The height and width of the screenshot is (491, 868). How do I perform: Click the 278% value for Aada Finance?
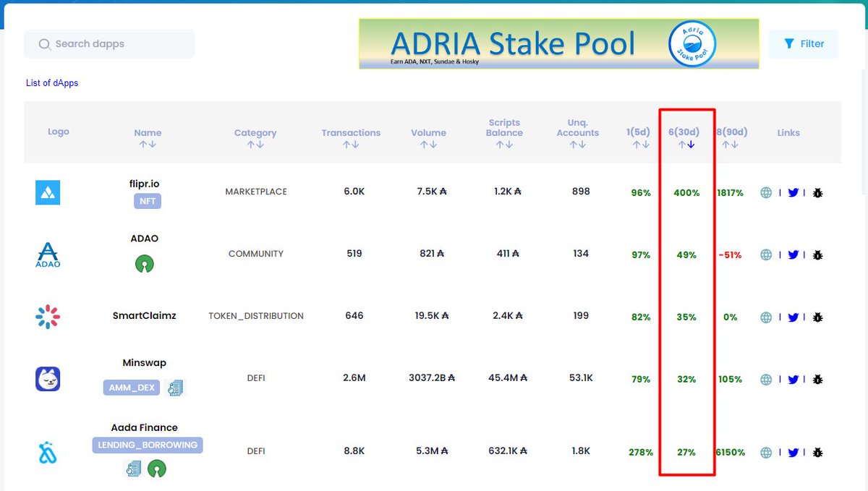click(641, 453)
